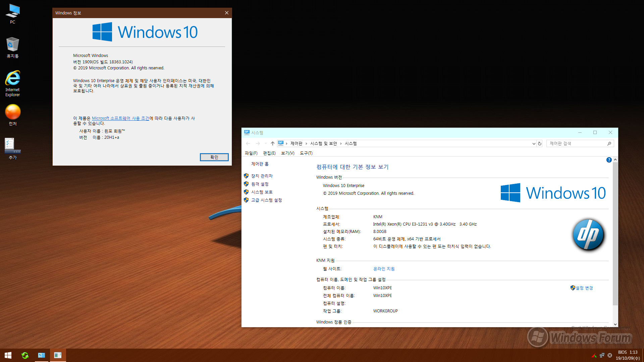Maximize the 시스템 window
Viewport: 644px width, 362px height.
tap(595, 132)
